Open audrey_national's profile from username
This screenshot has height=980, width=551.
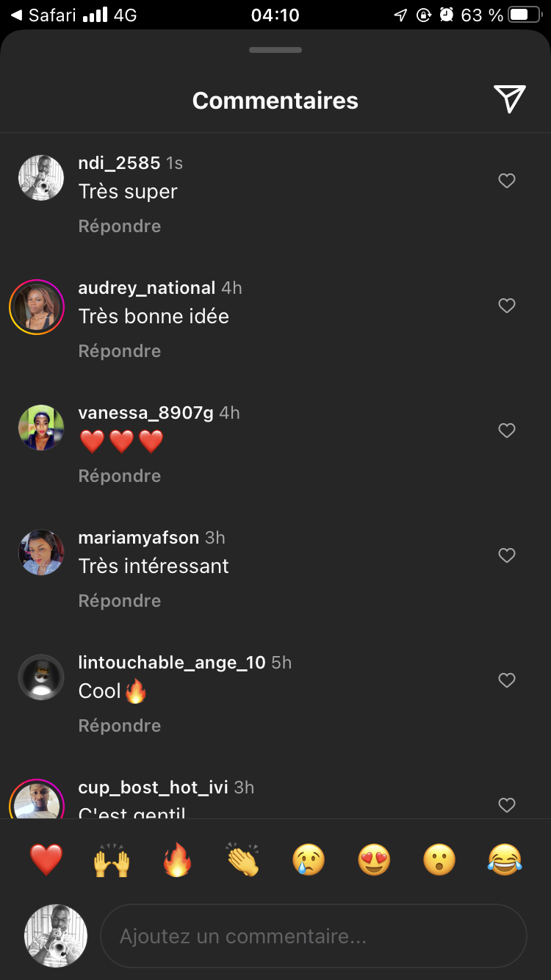click(146, 288)
